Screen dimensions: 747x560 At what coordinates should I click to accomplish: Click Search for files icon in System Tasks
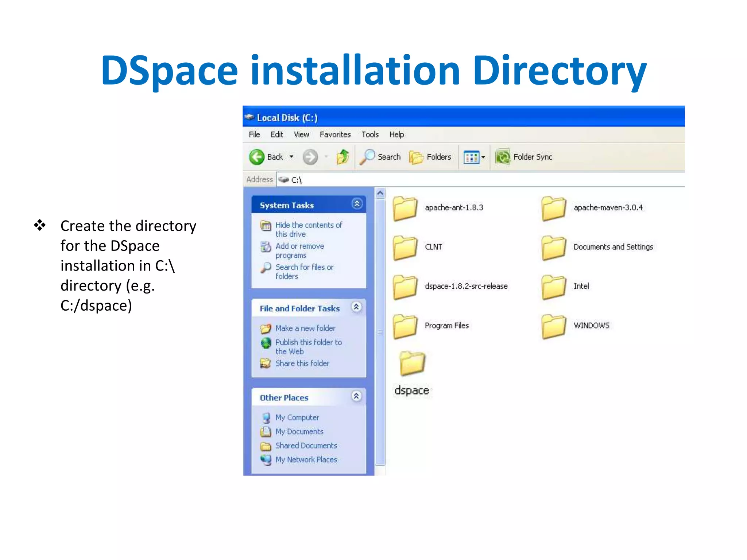[266, 268]
